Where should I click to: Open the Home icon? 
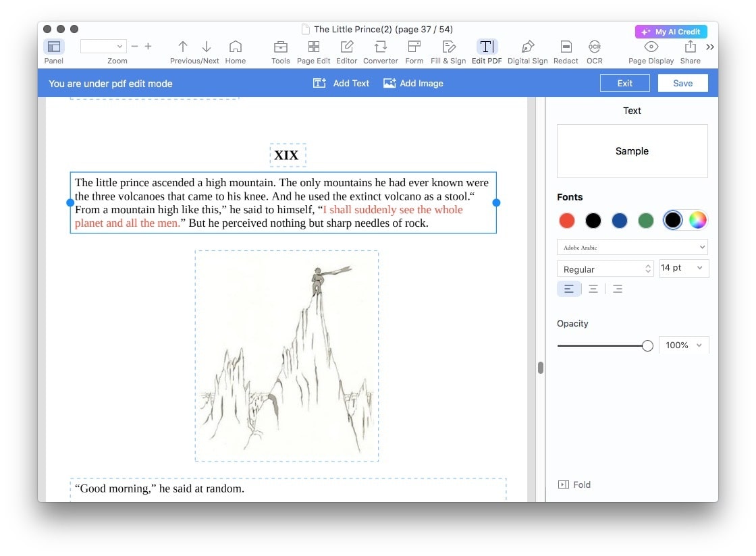coord(236,47)
